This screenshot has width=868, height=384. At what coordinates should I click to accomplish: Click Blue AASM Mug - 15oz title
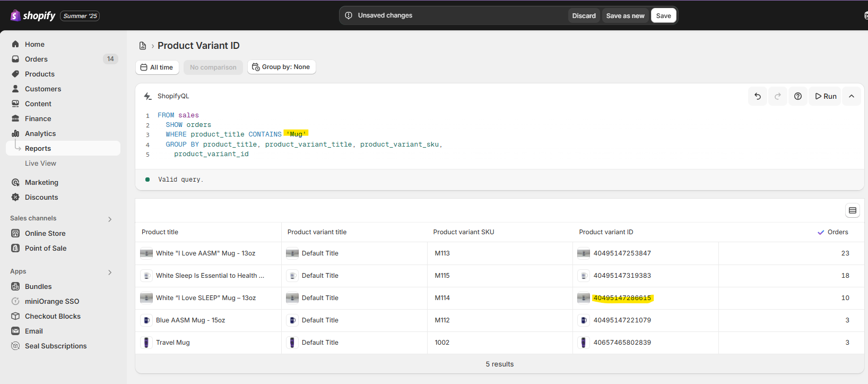coord(190,320)
